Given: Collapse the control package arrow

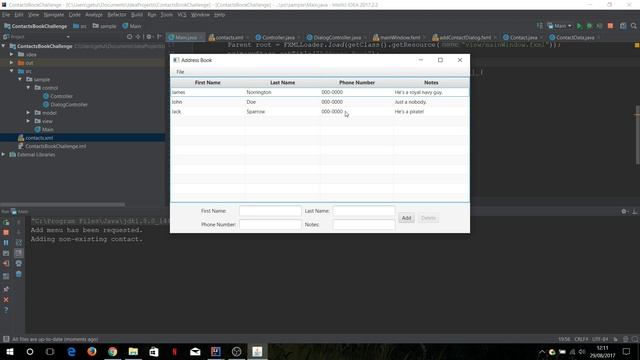Looking at the screenshot, I should [29, 88].
